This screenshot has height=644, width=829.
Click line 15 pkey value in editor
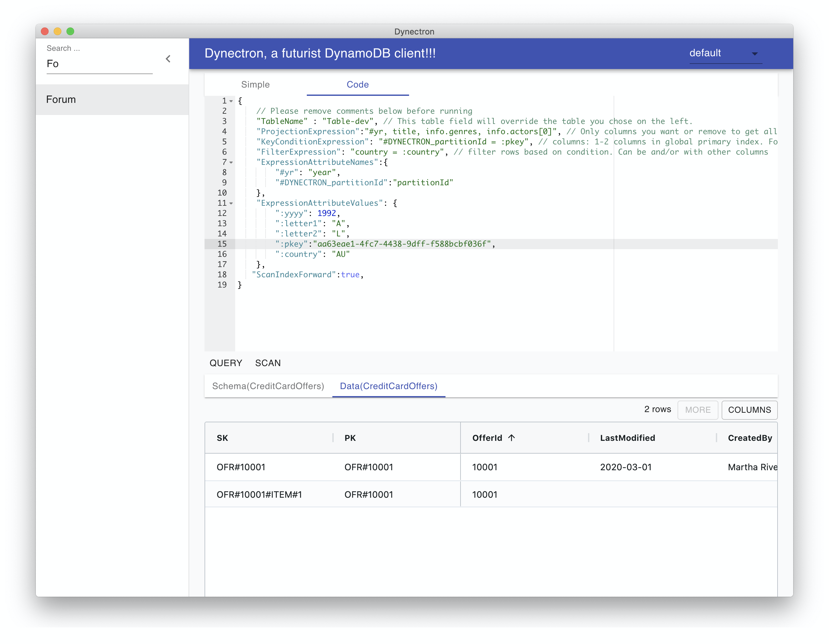pyautogui.click(x=402, y=244)
